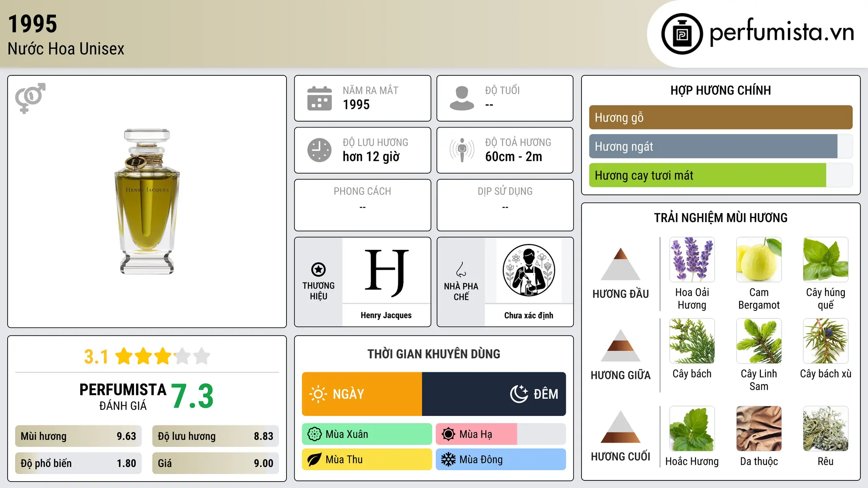The height and width of the screenshot is (488, 868).
Task: Click the perfumer illustration image
Action: pos(529,270)
